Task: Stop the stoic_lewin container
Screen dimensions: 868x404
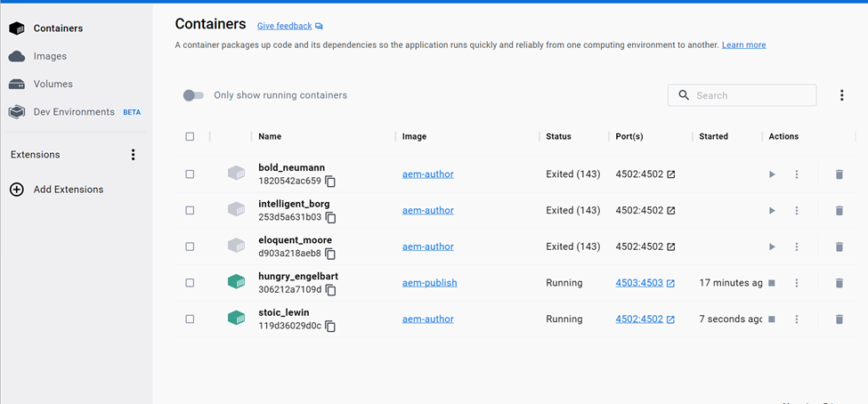Action: tap(772, 319)
